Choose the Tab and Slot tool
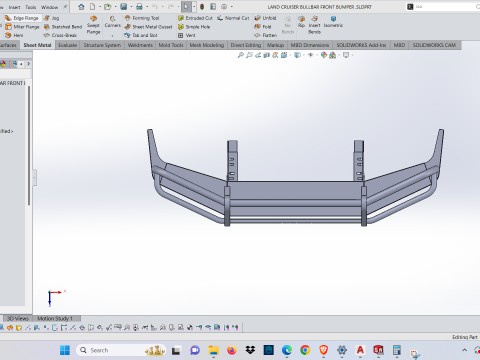Viewport: 480px width, 360px height. [141, 35]
